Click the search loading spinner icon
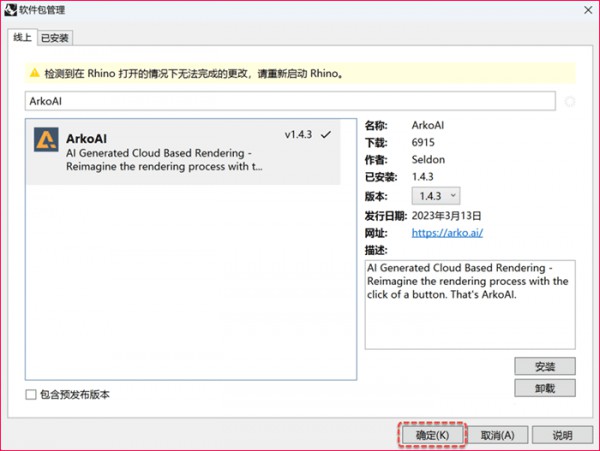The height and width of the screenshot is (451, 600). [570, 101]
